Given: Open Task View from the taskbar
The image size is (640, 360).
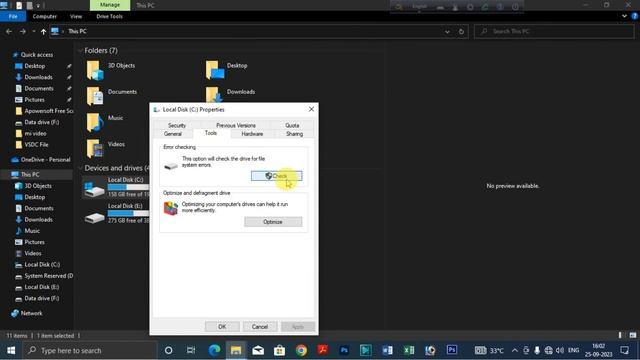Looking at the screenshot, I should [x=191, y=350].
